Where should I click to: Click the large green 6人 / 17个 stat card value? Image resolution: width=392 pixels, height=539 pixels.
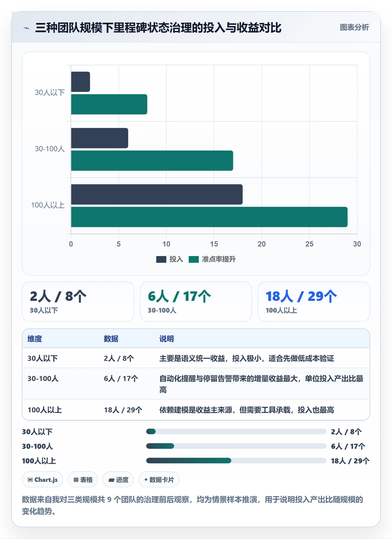(x=179, y=296)
